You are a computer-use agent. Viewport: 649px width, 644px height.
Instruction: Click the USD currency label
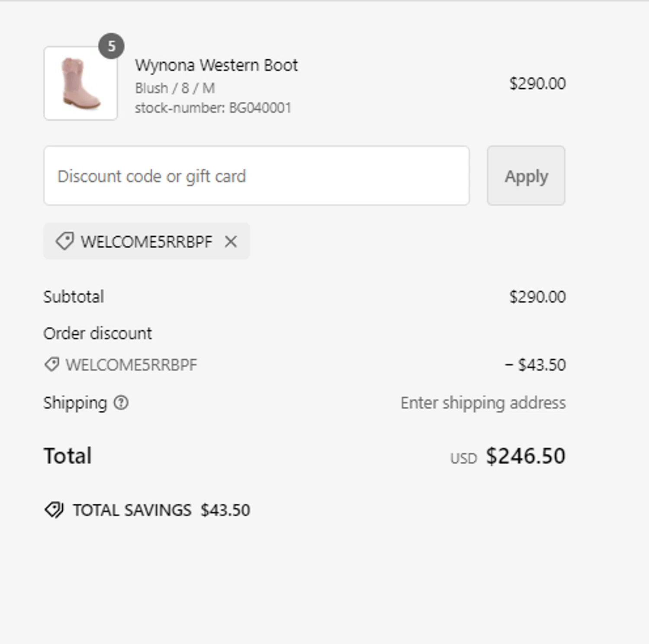463,458
